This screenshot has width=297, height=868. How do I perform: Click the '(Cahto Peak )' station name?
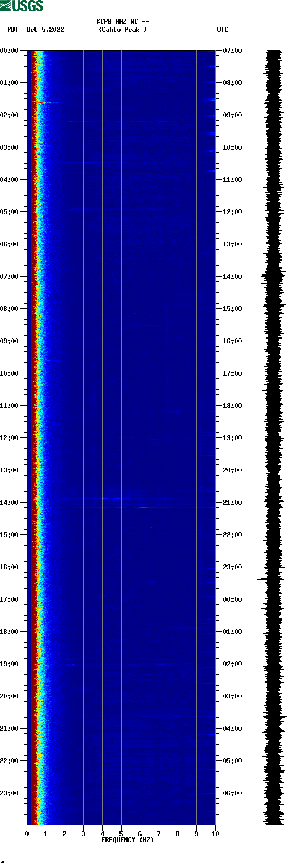[x=123, y=30]
